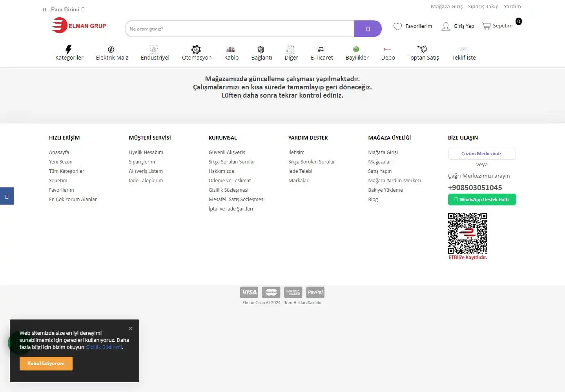Screen dimensions: 565x392
Task: Open the Bakiye Yükleme link
Action: tap(386, 190)
